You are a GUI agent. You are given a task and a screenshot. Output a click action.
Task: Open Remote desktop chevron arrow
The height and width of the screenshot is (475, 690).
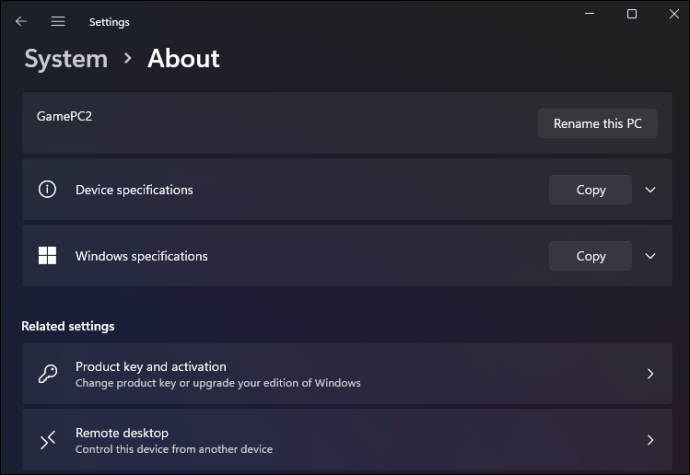(x=650, y=440)
